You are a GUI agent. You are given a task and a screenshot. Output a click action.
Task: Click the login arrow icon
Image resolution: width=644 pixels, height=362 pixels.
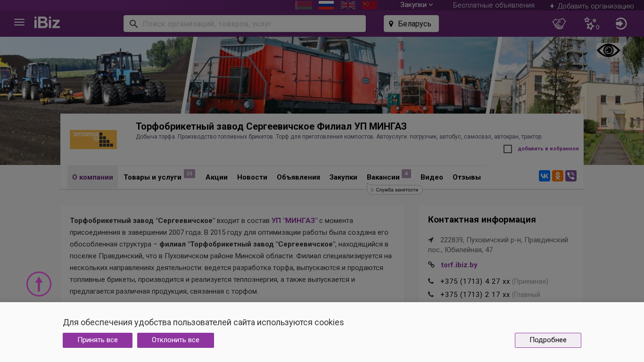click(621, 24)
